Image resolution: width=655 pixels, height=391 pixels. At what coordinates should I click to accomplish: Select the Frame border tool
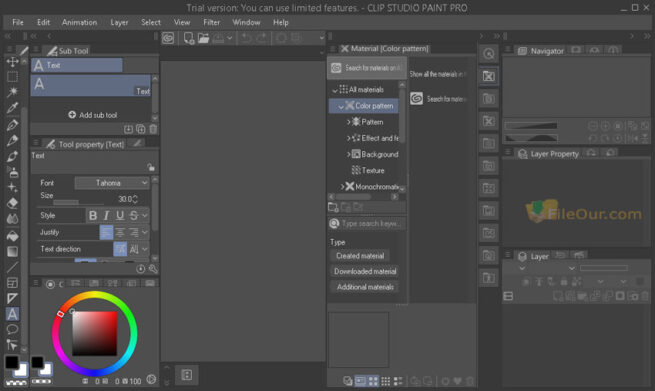pos(13,283)
